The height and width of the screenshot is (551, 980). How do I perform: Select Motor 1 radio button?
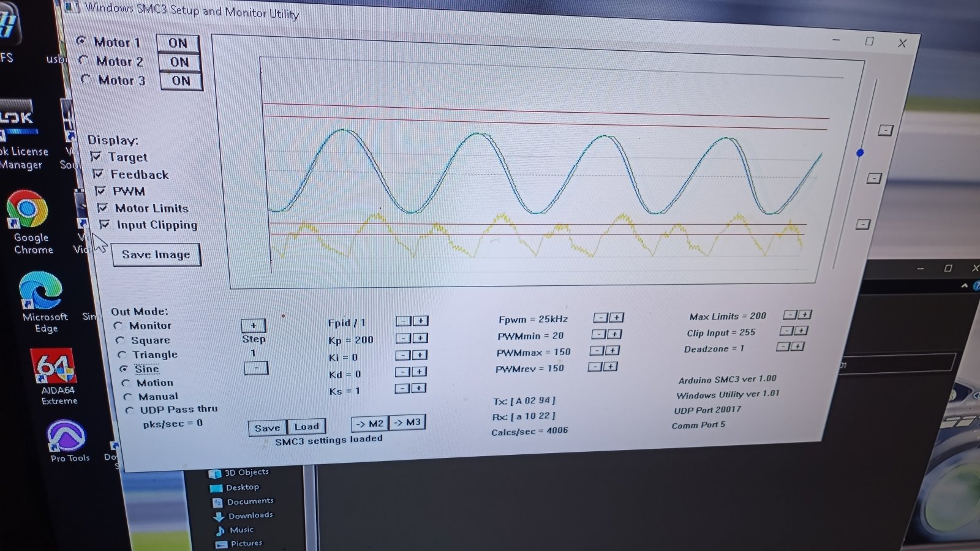[x=81, y=40]
